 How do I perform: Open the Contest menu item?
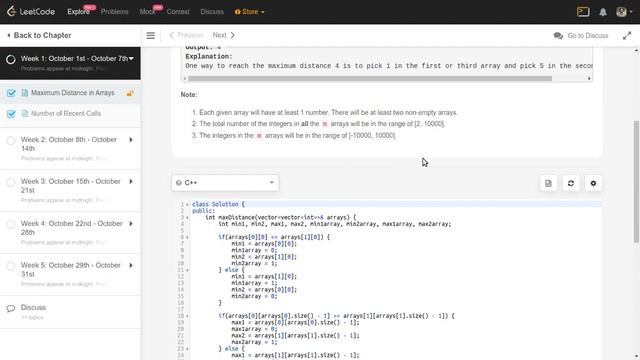[x=178, y=12]
